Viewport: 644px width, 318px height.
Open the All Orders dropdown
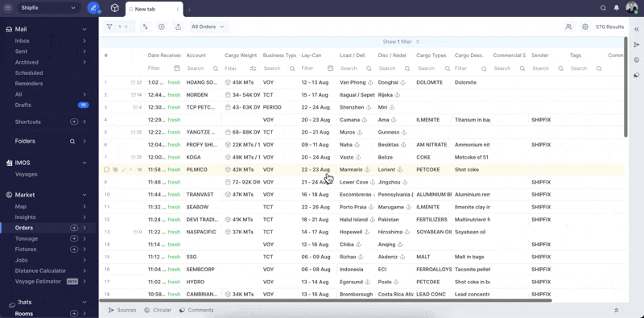(208, 27)
